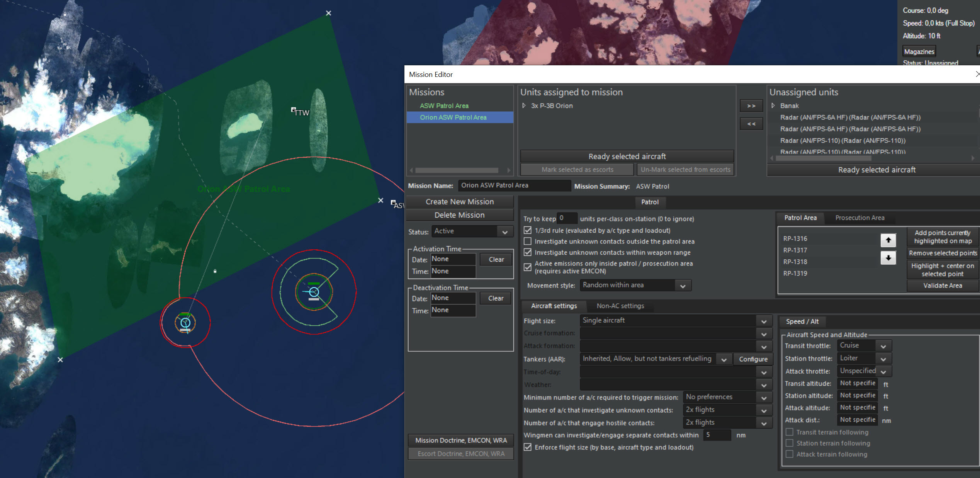Switch to the Non-AC settings tab

pyautogui.click(x=620, y=306)
